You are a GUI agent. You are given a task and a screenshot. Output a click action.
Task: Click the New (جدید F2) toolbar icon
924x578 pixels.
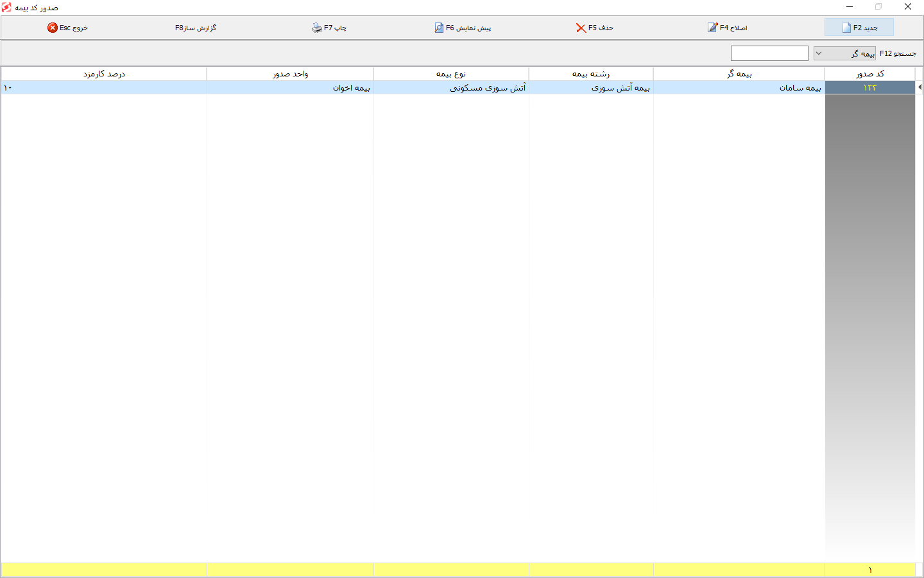(x=846, y=28)
